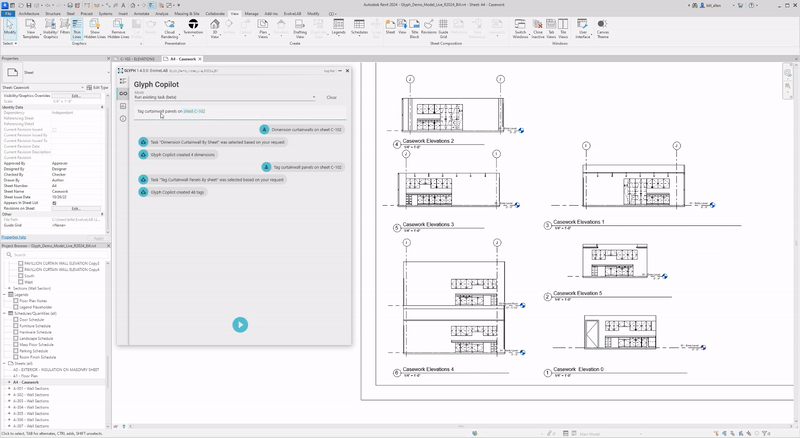Toggle Appears In Sheet List checkbox
The width and height of the screenshot is (800, 438).
tap(54, 203)
